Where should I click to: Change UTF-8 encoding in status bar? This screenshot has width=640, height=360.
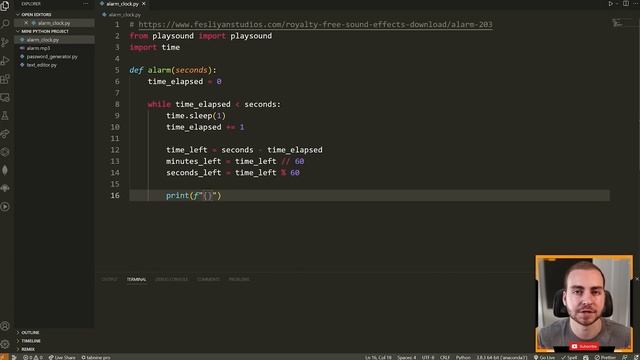click(428, 357)
